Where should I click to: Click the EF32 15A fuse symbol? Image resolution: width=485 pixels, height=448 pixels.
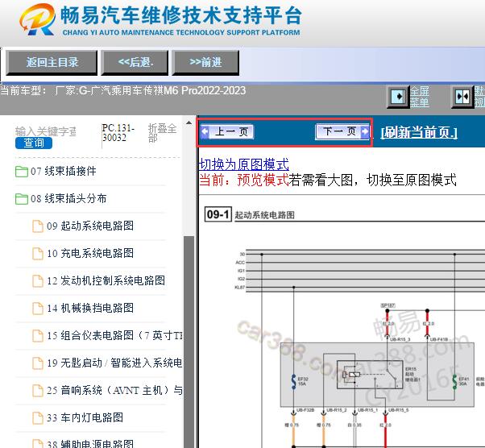click(x=294, y=381)
